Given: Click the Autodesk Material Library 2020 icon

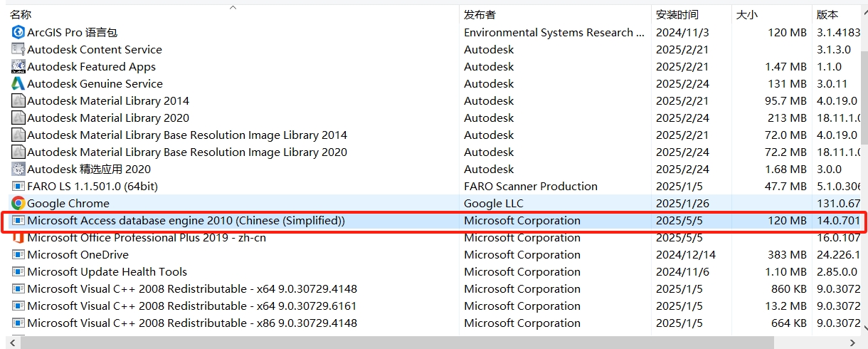Looking at the screenshot, I should coord(18,118).
